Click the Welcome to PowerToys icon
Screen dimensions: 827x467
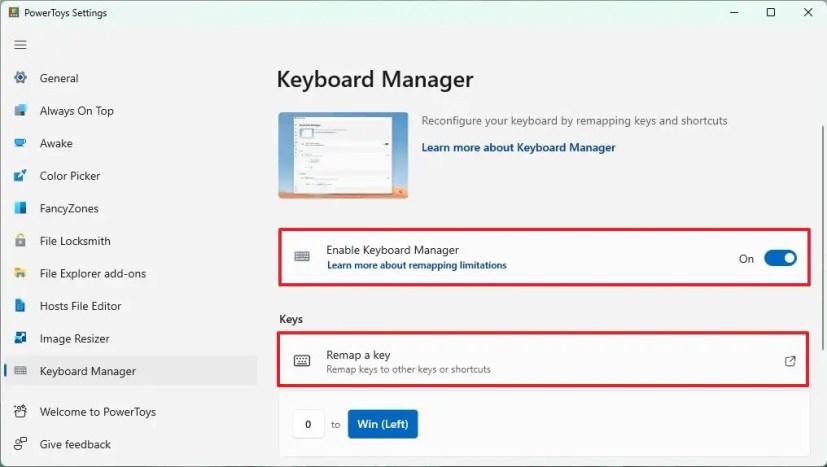20,411
